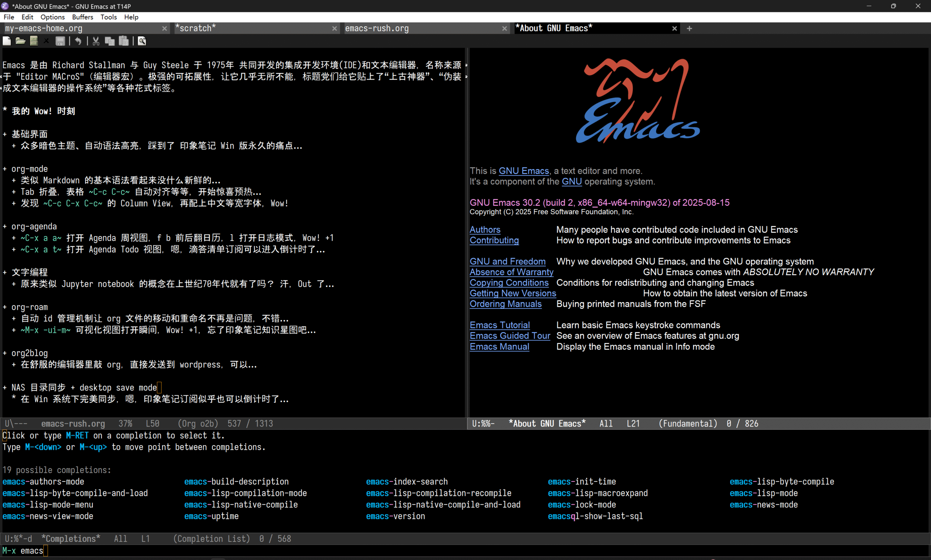Paste from clipboard using the paste icon

(124, 41)
